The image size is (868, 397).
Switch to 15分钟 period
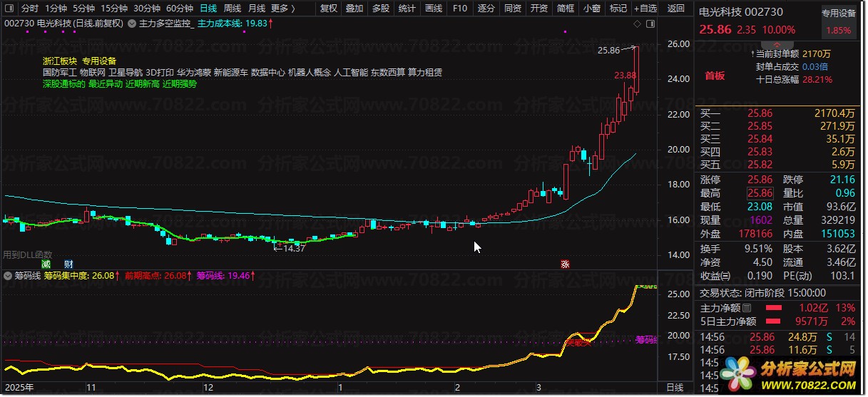coord(113,9)
